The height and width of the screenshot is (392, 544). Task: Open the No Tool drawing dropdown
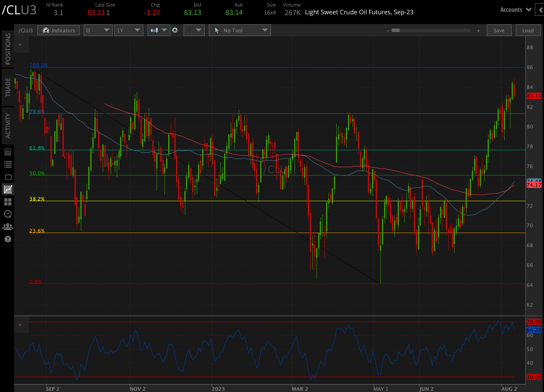(239, 30)
